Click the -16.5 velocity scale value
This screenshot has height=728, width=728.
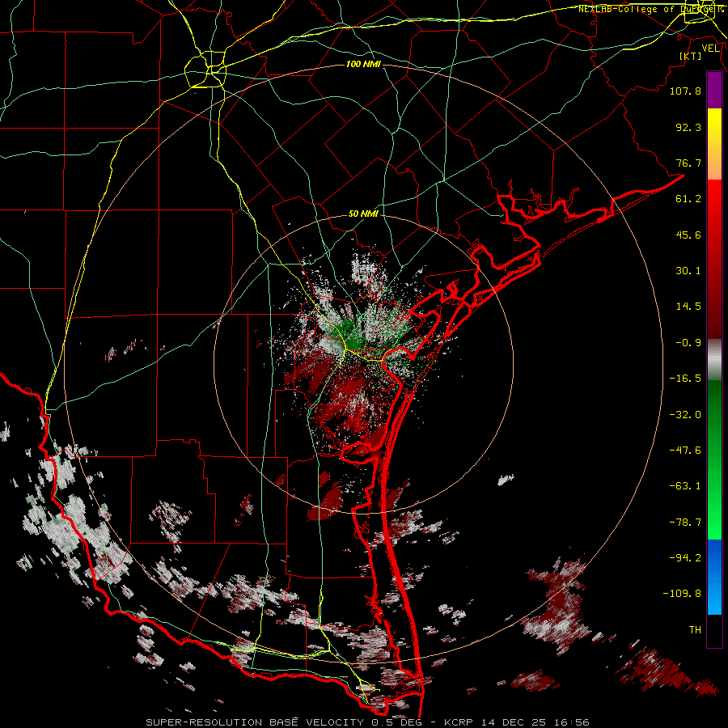coord(685,378)
